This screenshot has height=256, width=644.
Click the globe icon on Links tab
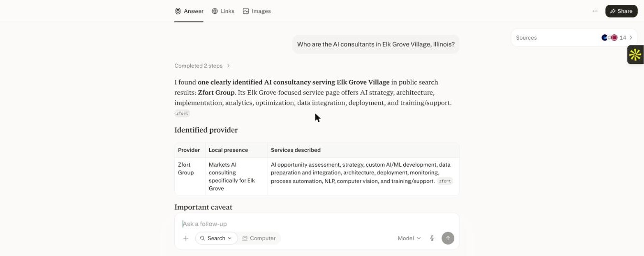pos(215,11)
